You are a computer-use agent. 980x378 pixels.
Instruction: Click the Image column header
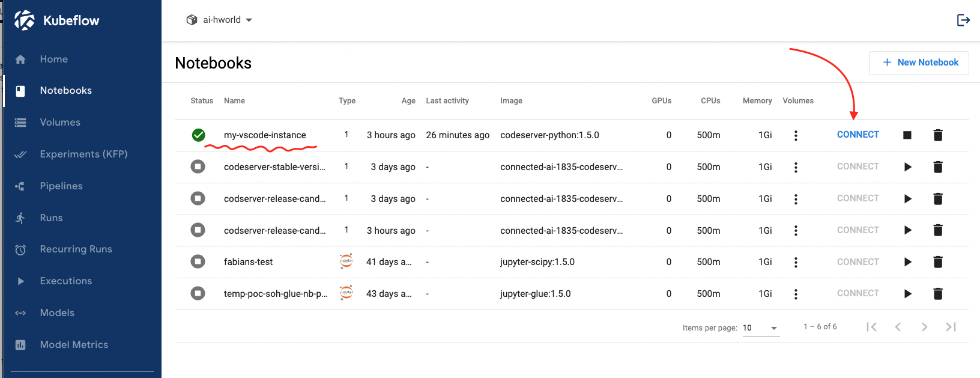point(511,101)
